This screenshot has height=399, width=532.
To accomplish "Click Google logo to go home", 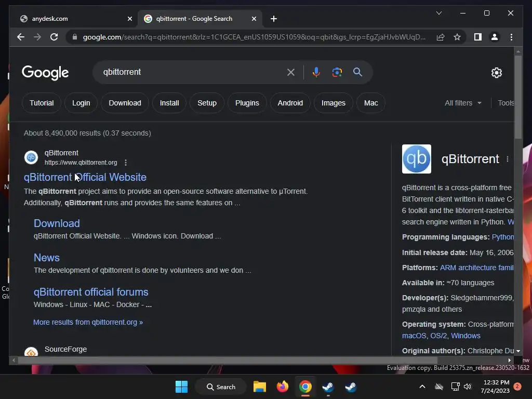I will pyautogui.click(x=45, y=73).
